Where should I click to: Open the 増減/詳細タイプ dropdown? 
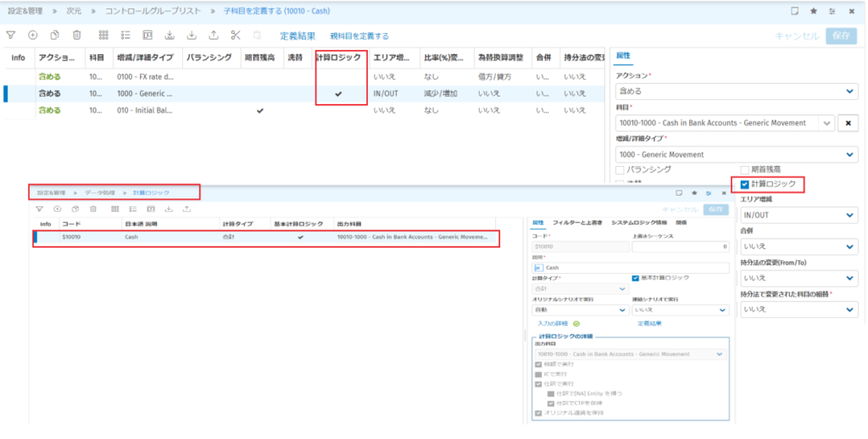(736, 154)
